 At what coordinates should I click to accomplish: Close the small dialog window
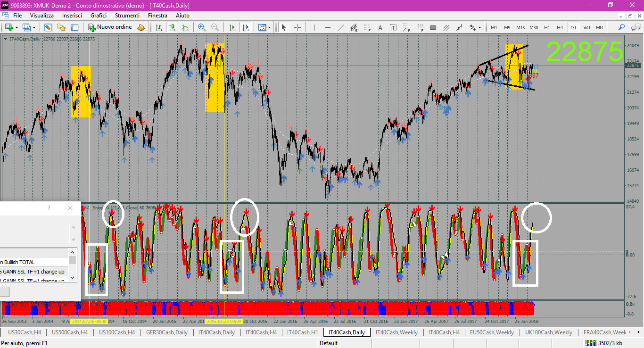(70, 208)
